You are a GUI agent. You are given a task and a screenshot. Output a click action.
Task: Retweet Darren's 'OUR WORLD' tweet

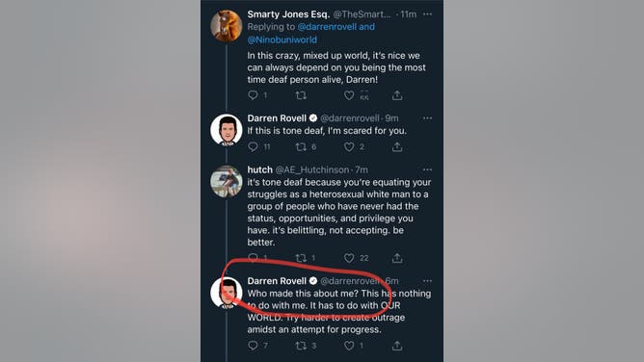point(301,346)
